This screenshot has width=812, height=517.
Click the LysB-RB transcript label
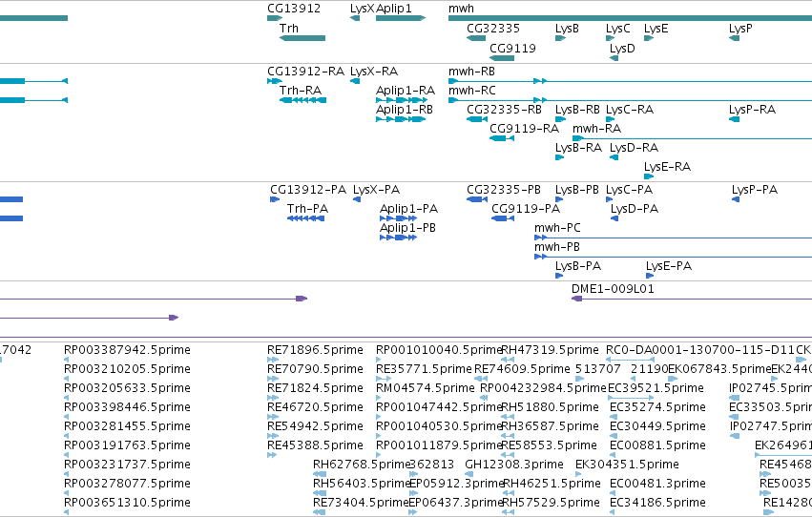577,110
